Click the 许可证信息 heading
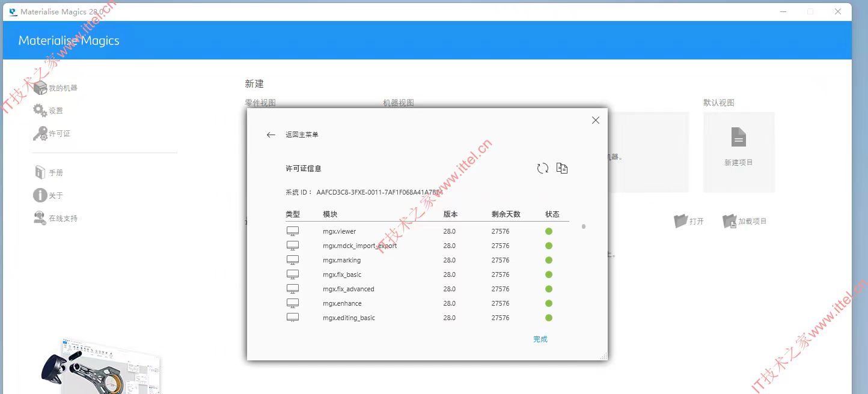Viewport: 868px width, 394px height. point(304,169)
